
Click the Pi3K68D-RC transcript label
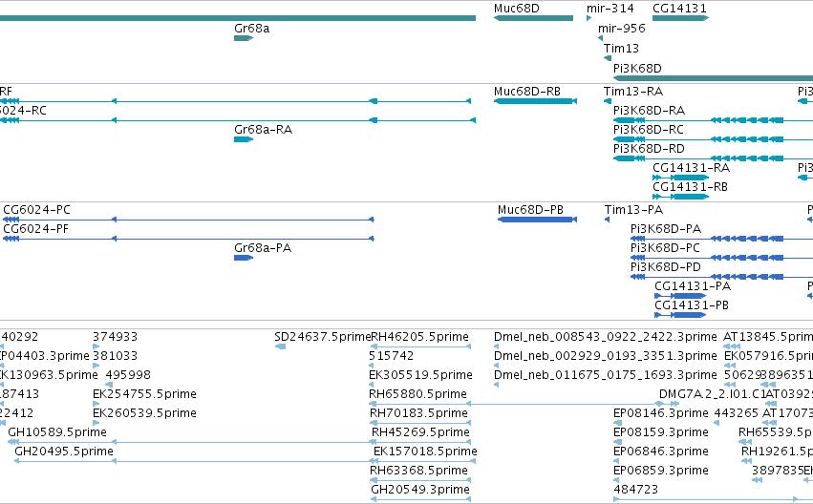(x=649, y=130)
